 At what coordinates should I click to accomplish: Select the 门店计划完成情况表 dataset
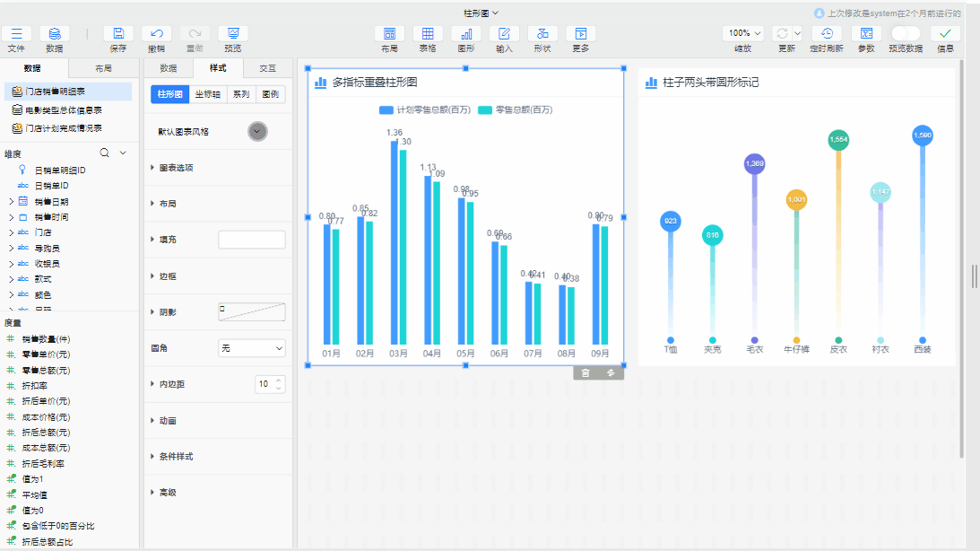[63, 128]
